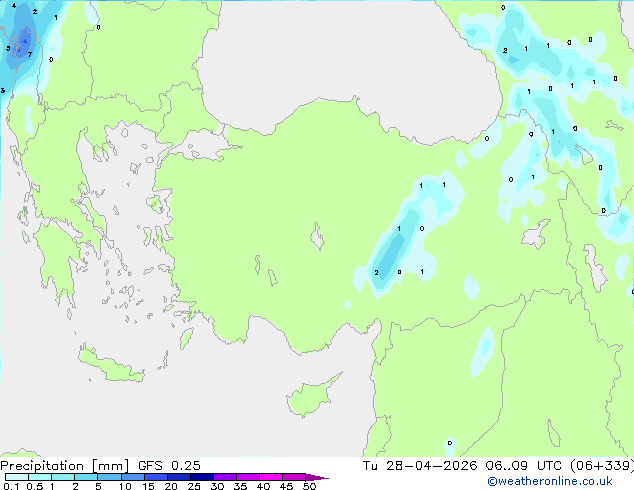Select the 30–35 mm purple legend swatch
The width and height of the screenshot is (634, 490).
click(224, 477)
